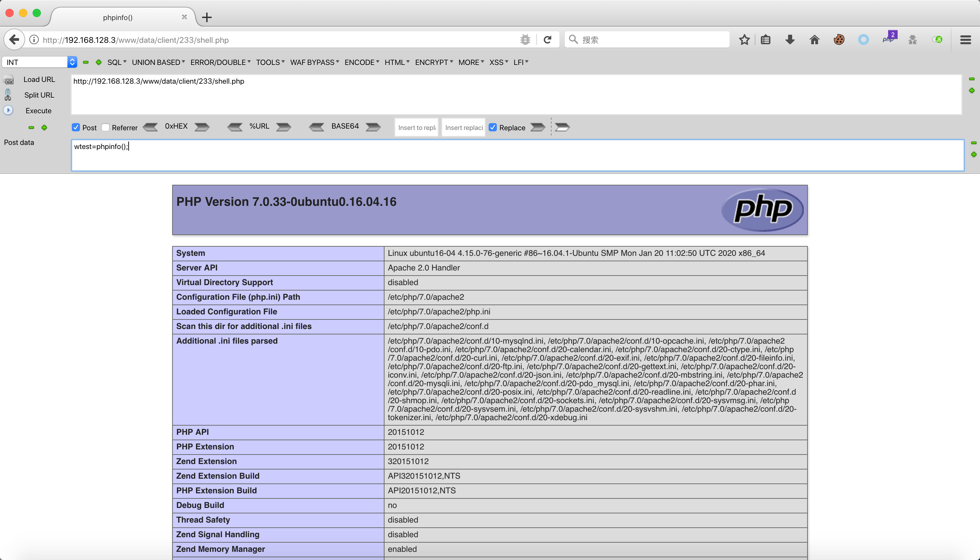The image size is (980, 560).
Task: Open the XSS menu
Action: (499, 62)
